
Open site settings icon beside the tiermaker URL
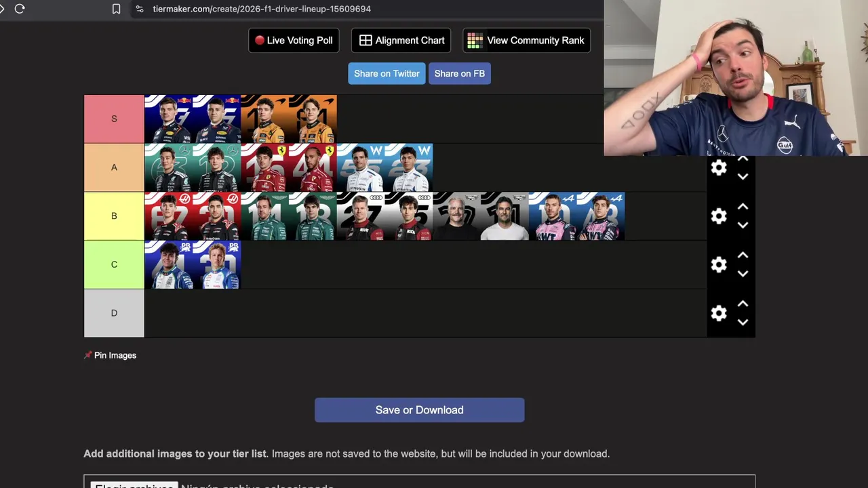pyautogui.click(x=139, y=9)
